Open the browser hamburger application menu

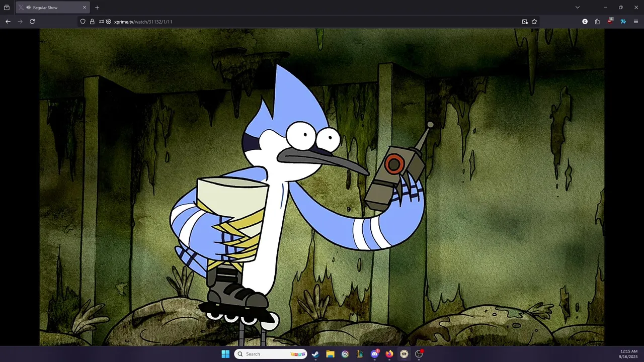[x=636, y=22]
